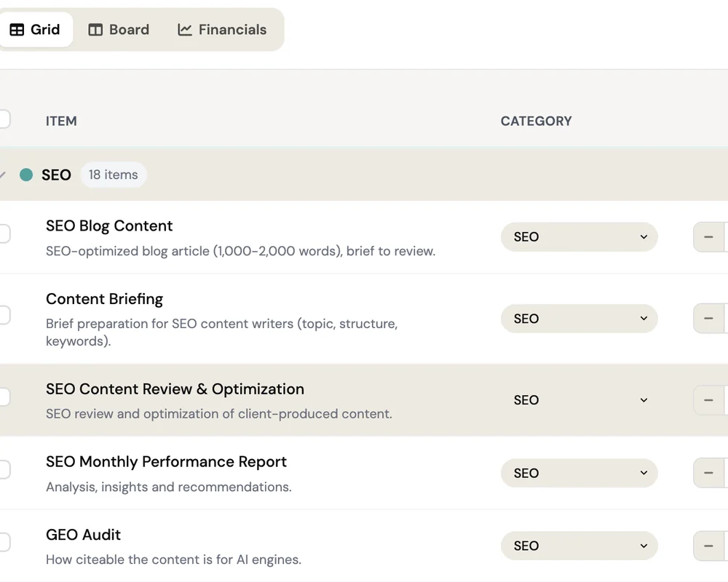Check the SEO Monthly Performance Report checkbox
Image resolution: width=728 pixels, height=582 pixels.
(x=4, y=470)
